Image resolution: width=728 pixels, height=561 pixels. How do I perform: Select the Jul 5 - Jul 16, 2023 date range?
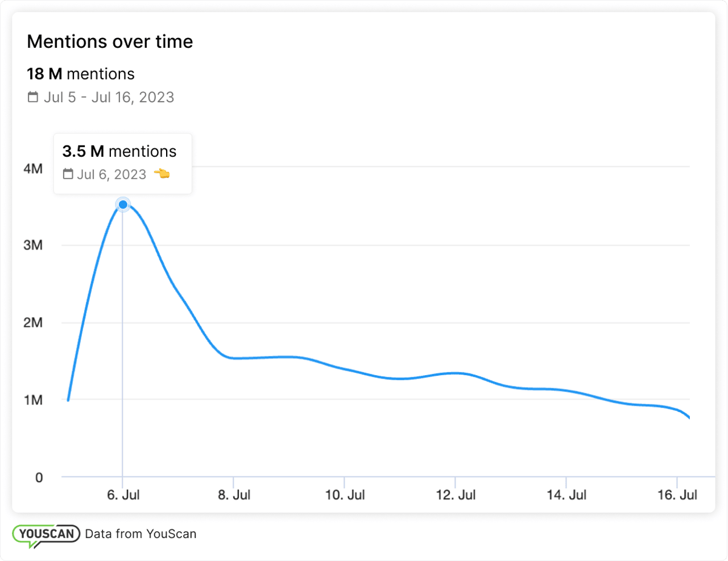(x=109, y=97)
